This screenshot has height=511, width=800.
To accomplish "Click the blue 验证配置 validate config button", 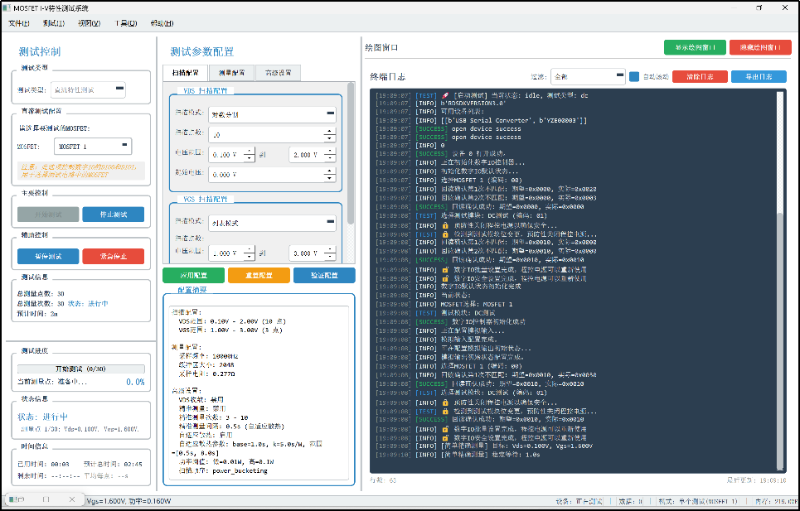I will [x=324, y=275].
